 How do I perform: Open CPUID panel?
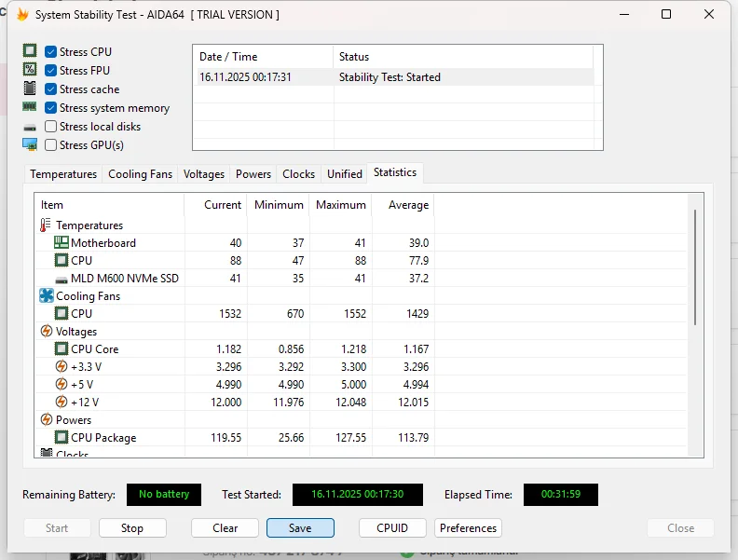(x=392, y=528)
